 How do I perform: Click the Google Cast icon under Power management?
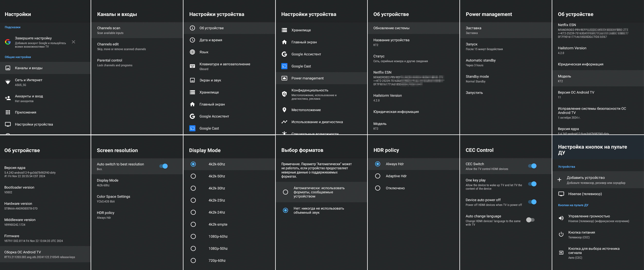pyautogui.click(x=284, y=66)
